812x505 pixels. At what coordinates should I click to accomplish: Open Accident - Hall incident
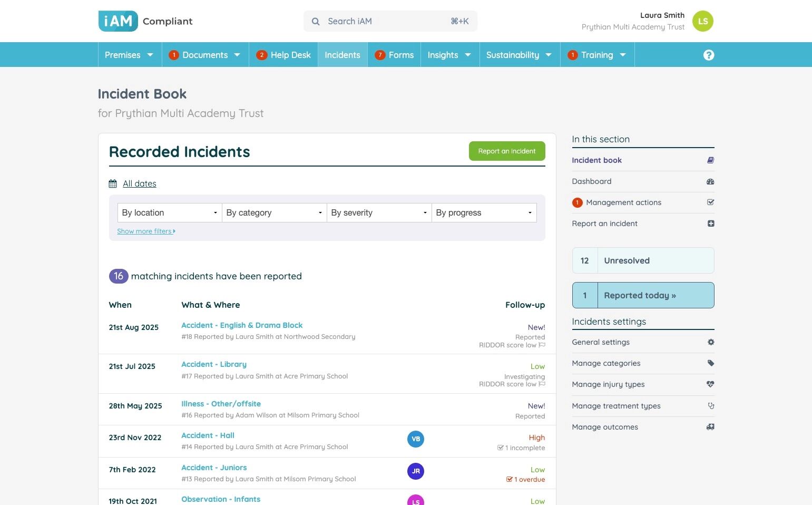(x=208, y=435)
